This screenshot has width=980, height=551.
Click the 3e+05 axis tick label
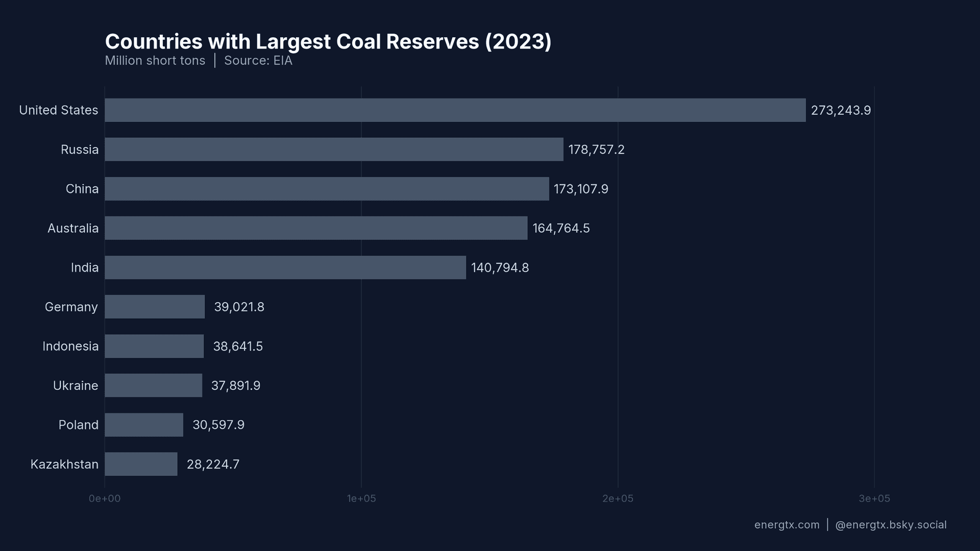875,498
